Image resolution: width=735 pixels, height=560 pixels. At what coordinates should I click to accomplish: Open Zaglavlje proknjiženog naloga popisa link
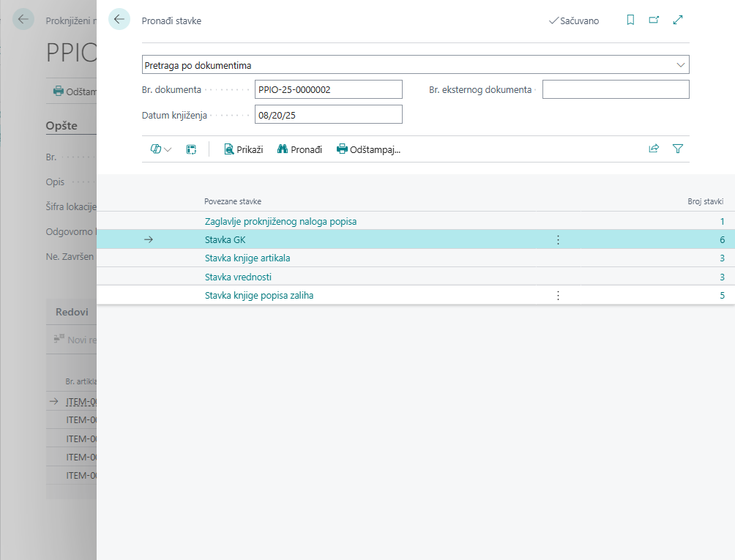280,221
